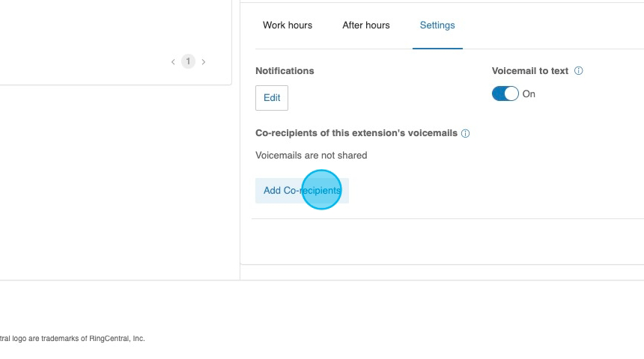This screenshot has height=359, width=644.
Task: Select the Settings tab
Action: [x=437, y=25]
